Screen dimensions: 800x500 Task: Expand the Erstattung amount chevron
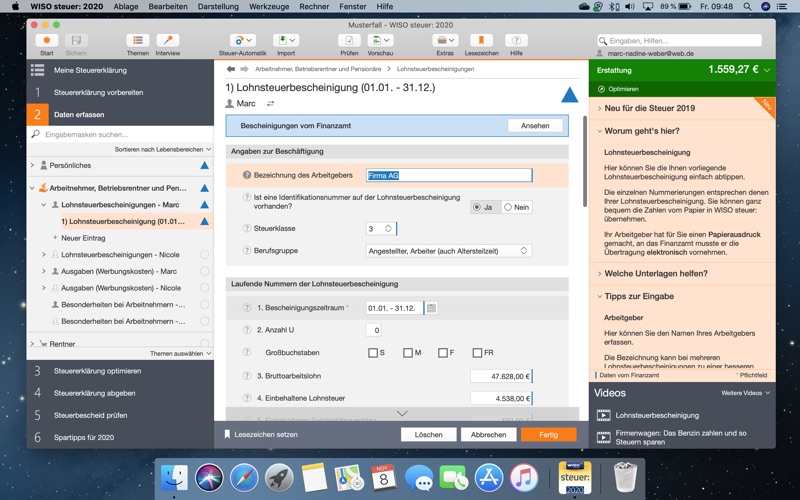point(767,70)
